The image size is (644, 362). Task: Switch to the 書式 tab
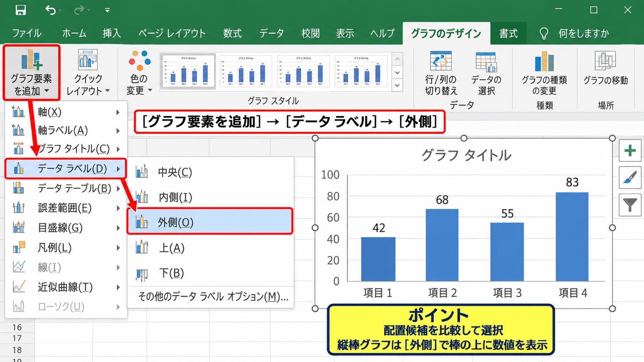point(508,33)
